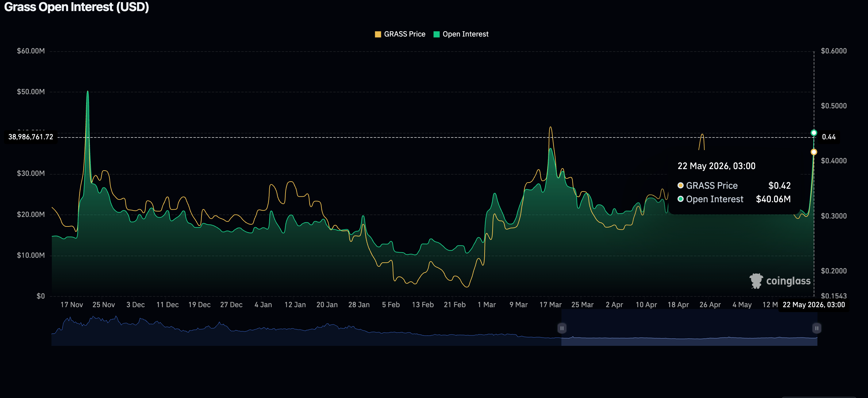Click the 10 Apr date label
Screen dimensions: 868x398
646,305
